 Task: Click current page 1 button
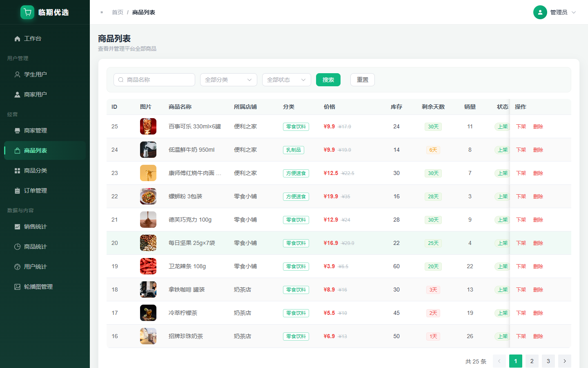pos(516,361)
